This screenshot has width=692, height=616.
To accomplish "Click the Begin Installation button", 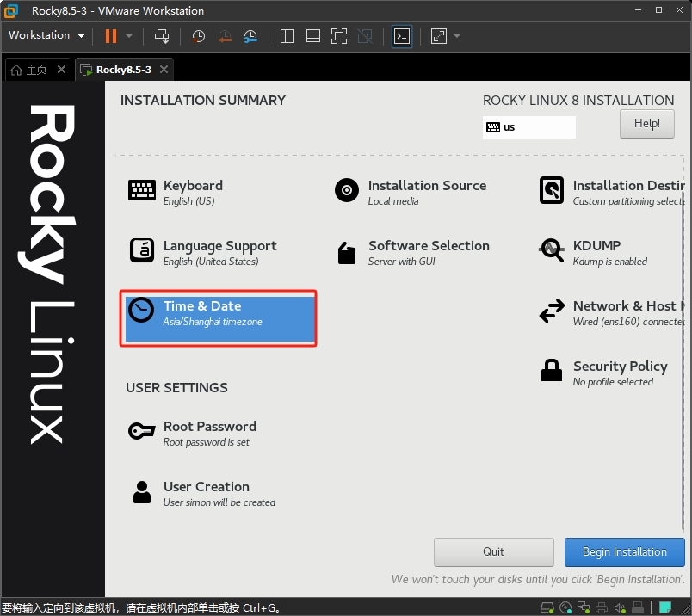I will (x=625, y=551).
